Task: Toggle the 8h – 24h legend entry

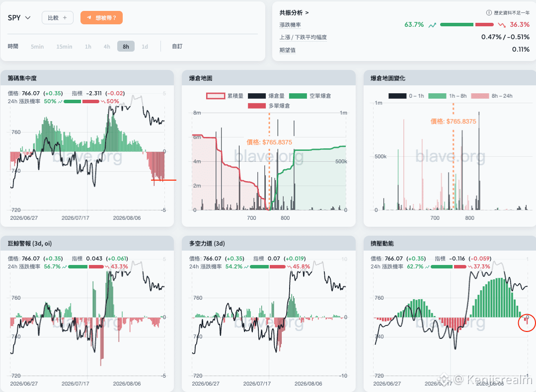Action: pos(492,96)
